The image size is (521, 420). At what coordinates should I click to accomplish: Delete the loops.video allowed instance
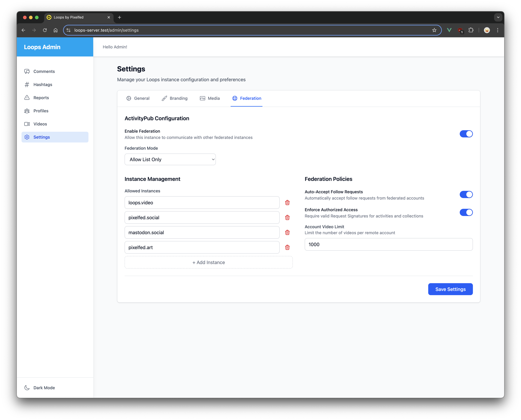(x=287, y=203)
